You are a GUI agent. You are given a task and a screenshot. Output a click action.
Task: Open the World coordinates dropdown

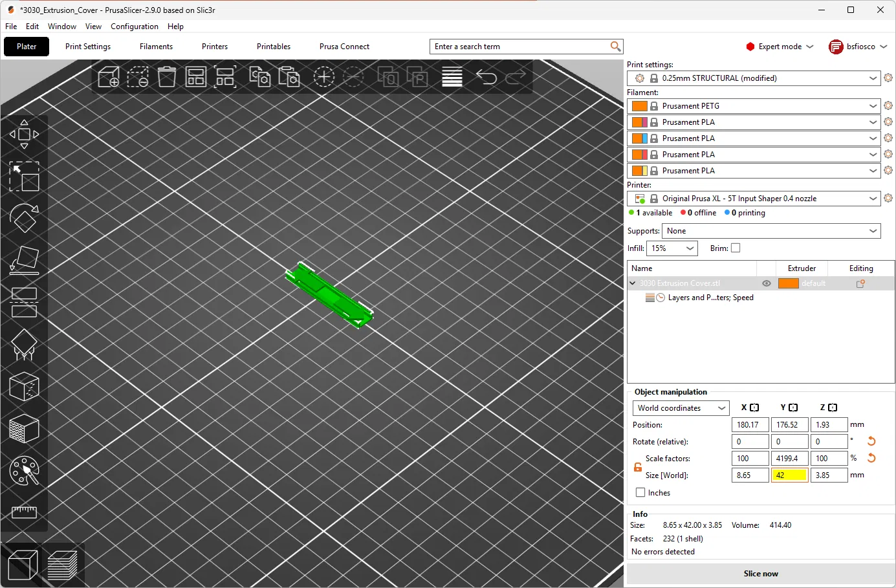[681, 408]
